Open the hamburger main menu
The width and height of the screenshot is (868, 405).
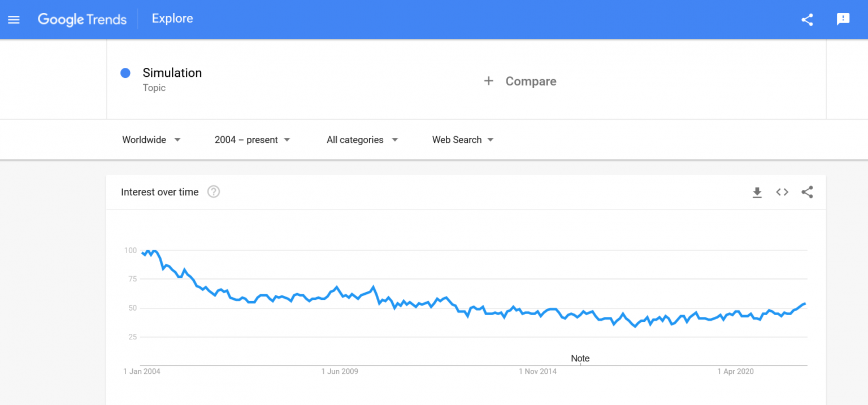14,19
